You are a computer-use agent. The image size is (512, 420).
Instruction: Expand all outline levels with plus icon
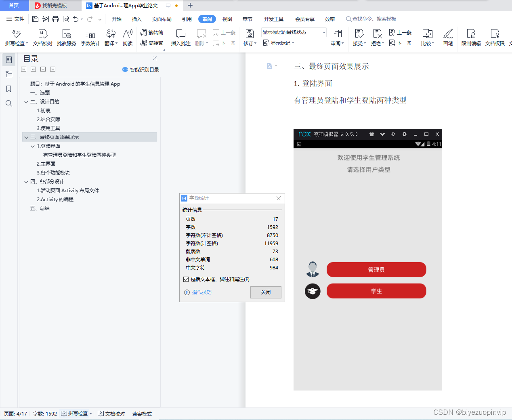tap(43, 69)
